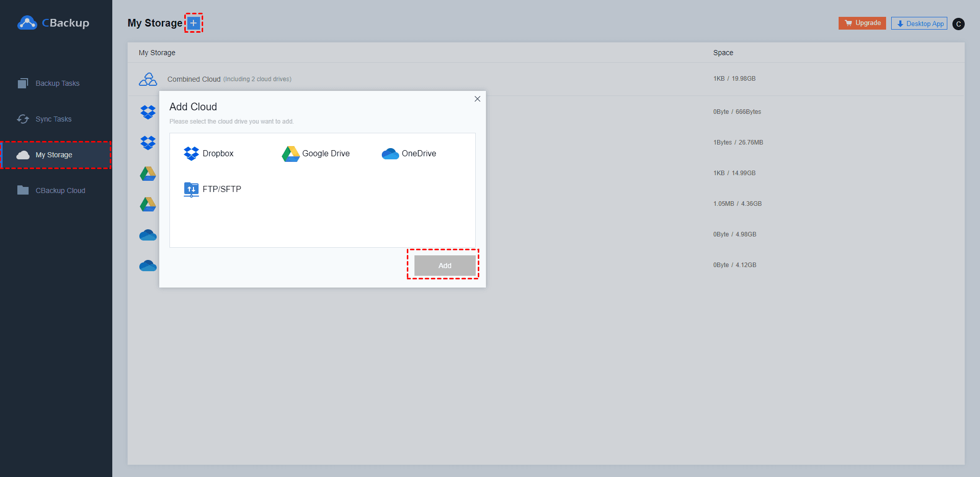Click the CBackup Cloud folder icon
Screen dimensions: 980x477
23,190
